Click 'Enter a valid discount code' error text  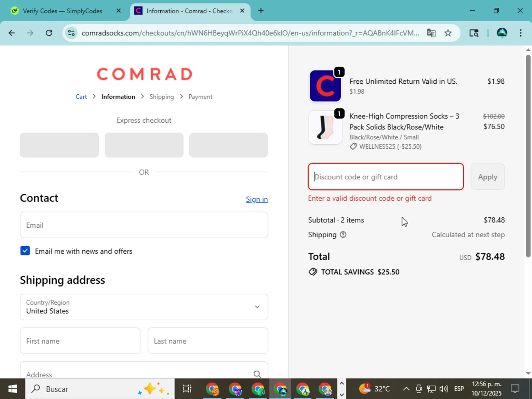click(x=370, y=198)
